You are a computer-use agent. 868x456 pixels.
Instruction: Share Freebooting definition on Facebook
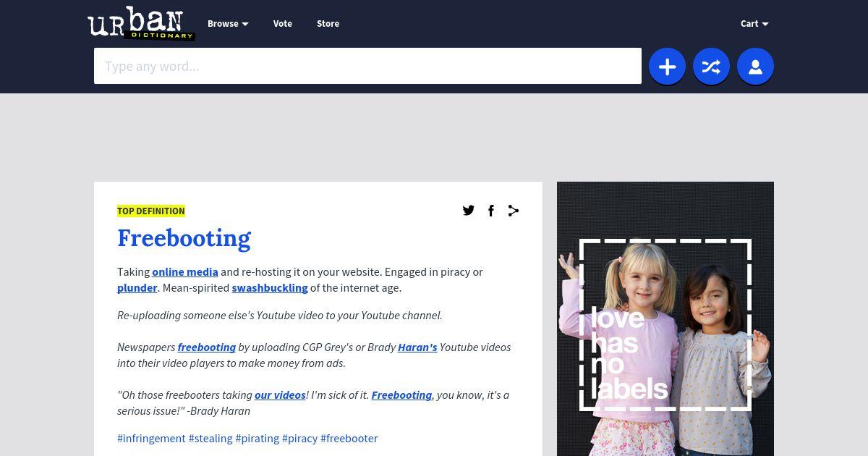click(x=491, y=211)
